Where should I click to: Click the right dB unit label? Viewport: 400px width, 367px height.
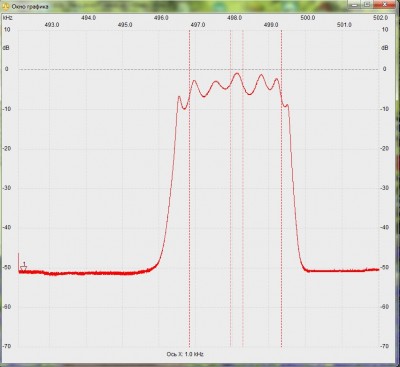tap(385, 48)
